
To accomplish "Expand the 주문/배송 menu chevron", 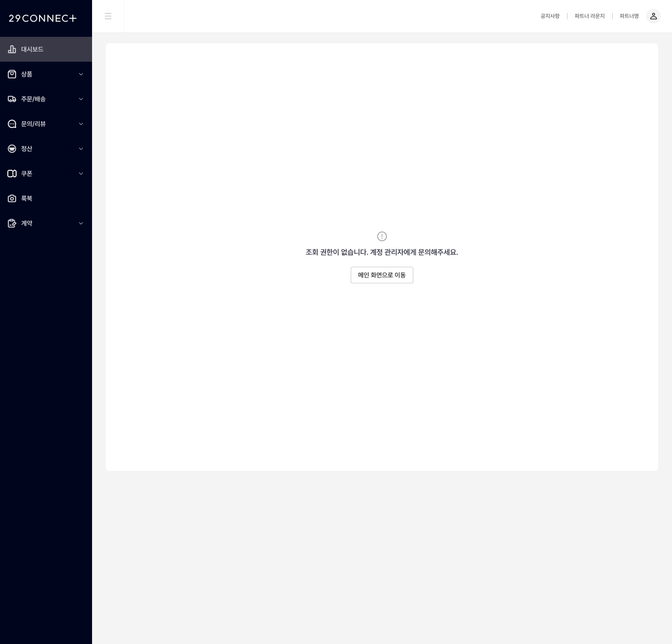I will coord(81,99).
